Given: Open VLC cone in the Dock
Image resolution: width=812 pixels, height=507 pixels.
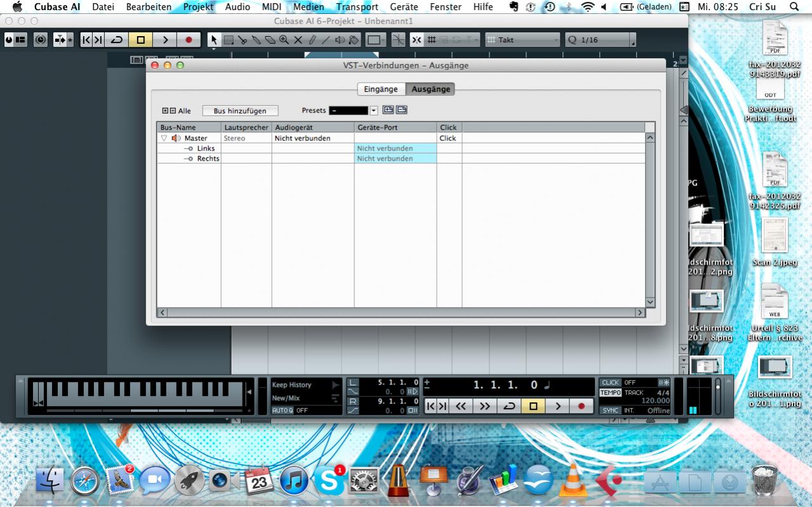Looking at the screenshot, I should tap(573, 481).
